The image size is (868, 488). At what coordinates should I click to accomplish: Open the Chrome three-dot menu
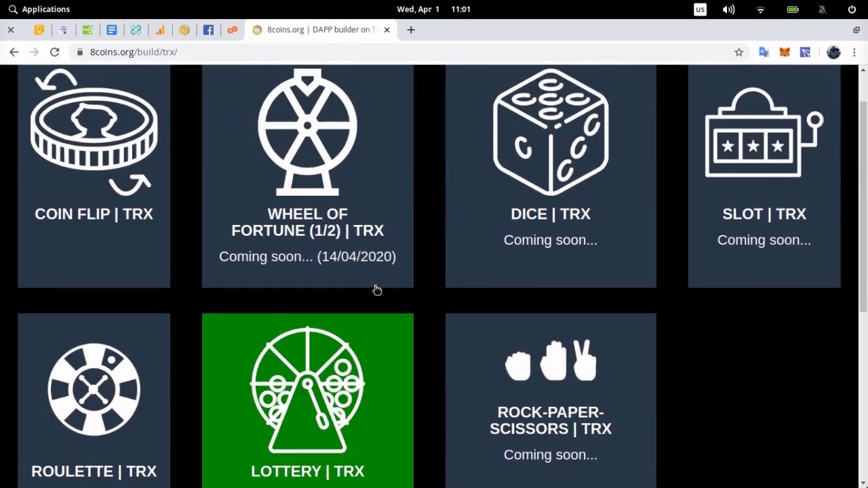click(x=854, y=52)
